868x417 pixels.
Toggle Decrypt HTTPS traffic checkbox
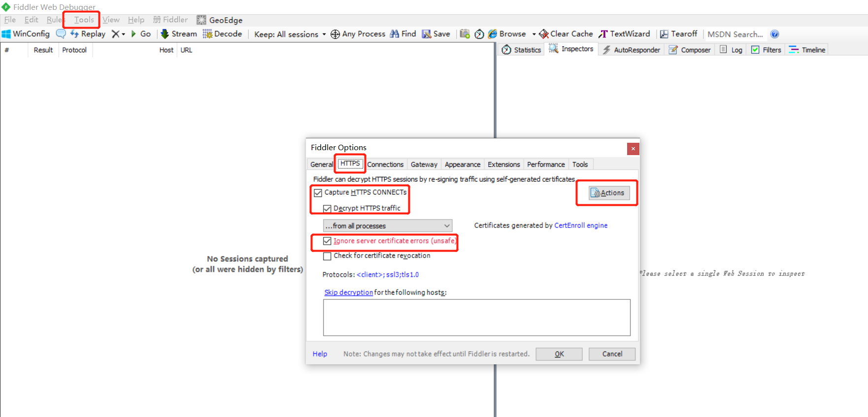click(x=327, y=208)
